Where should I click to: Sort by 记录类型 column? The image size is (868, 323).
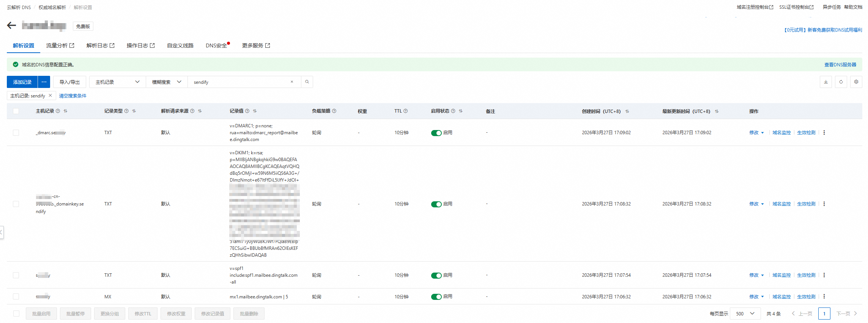(x=134, y=111)
